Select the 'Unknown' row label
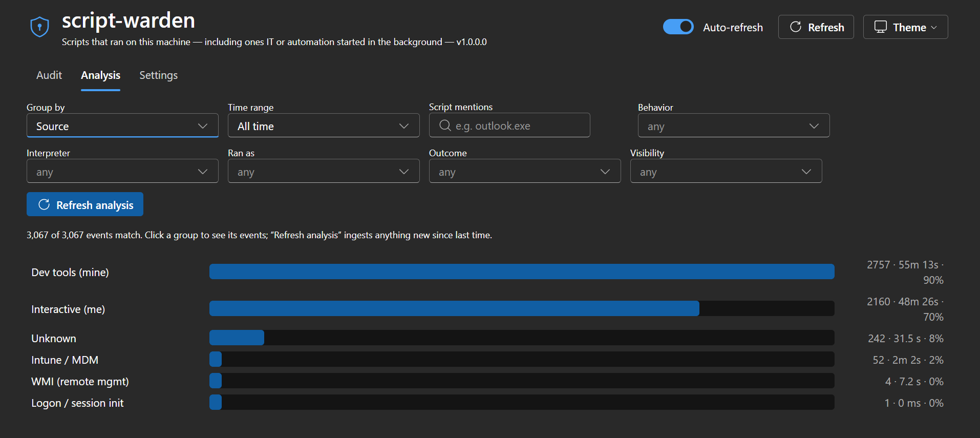This screenshot has width=980, height=438. coord(54,339)
